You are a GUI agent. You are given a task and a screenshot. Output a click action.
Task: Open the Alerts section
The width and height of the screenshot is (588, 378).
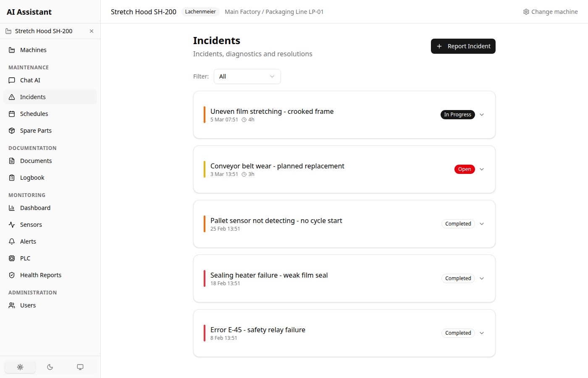(x=28, y=241)
